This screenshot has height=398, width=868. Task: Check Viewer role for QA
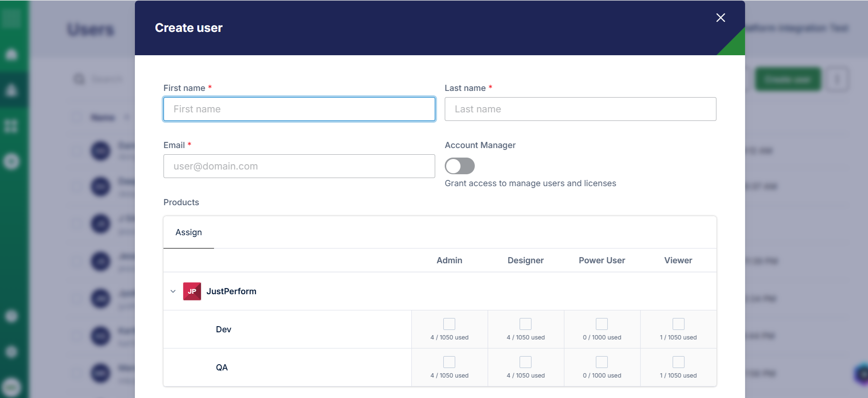(x=678, y=362)
